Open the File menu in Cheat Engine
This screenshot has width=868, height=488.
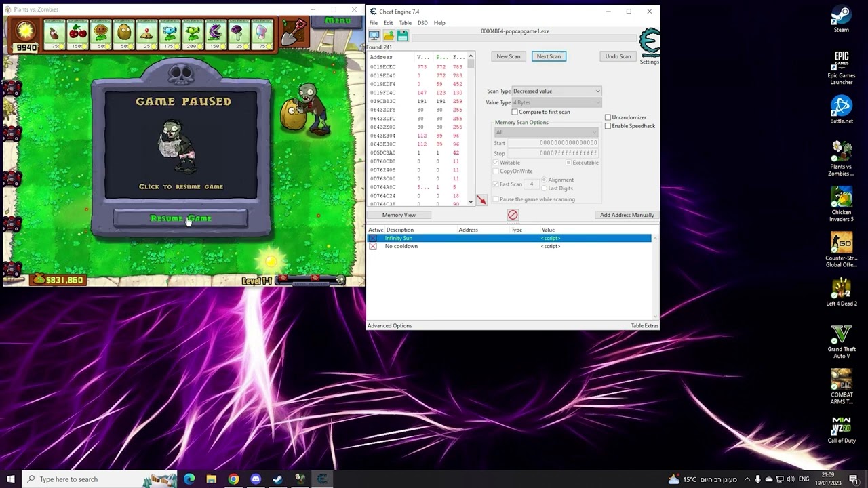[x=373, y=23]
